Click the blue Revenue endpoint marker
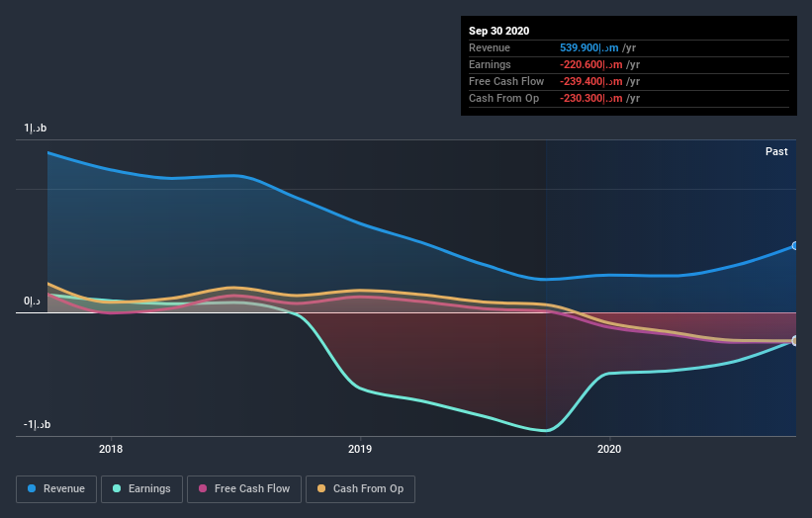 click(795, 246)
